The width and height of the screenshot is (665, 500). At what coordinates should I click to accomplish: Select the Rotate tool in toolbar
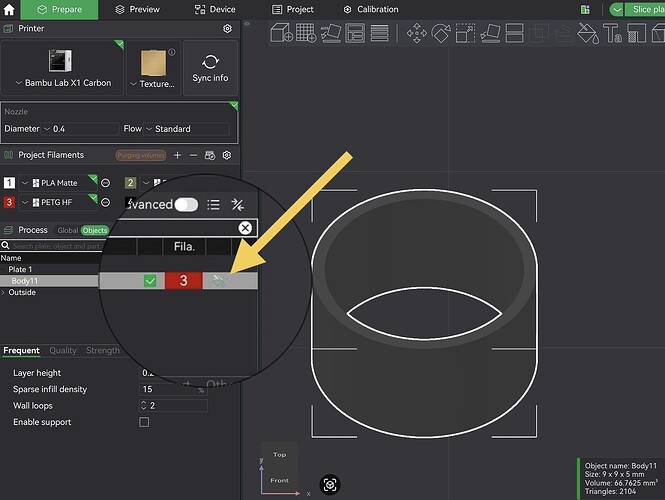(x=441, y=33)
